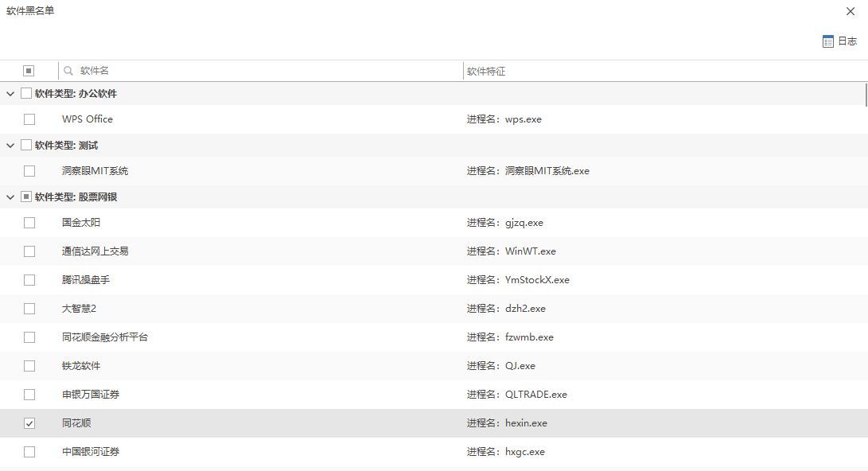Check the 软件类型: 测试 group checkbox
This screenshot has width=868, height=471.
click(x=26, y=145)
